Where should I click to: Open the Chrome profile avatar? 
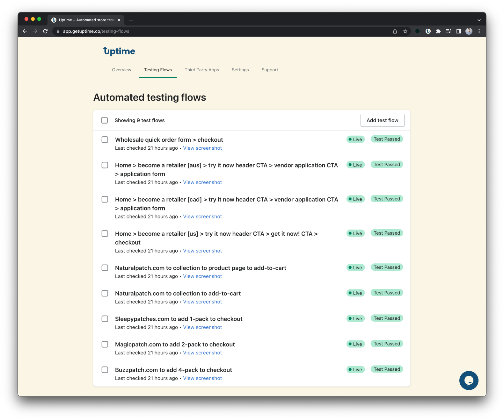[469, 31]
